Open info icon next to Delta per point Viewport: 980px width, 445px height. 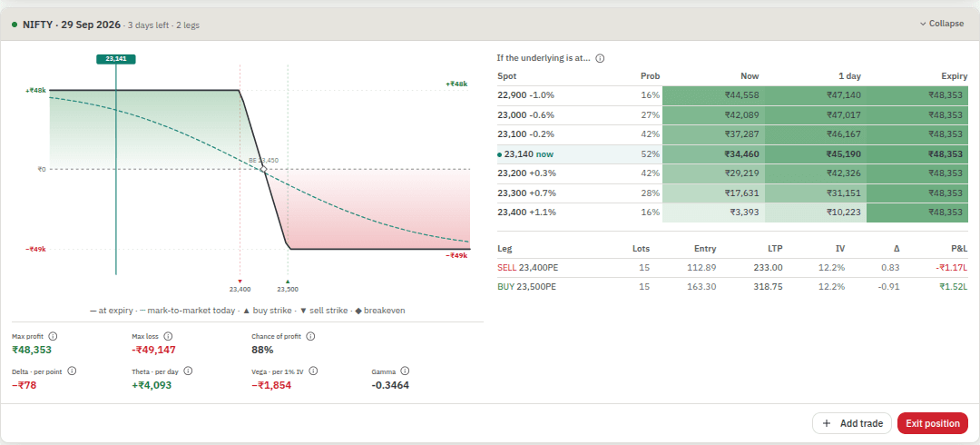point(72,371)
